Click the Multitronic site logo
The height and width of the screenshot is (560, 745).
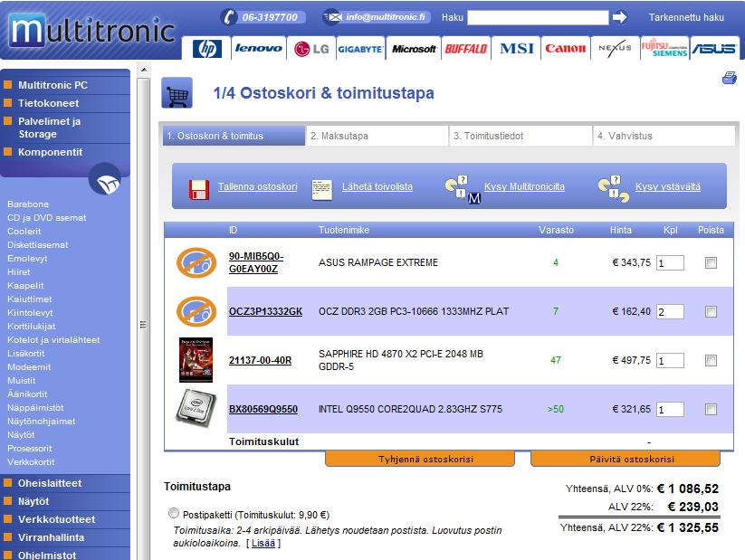(x=91, y=30)
